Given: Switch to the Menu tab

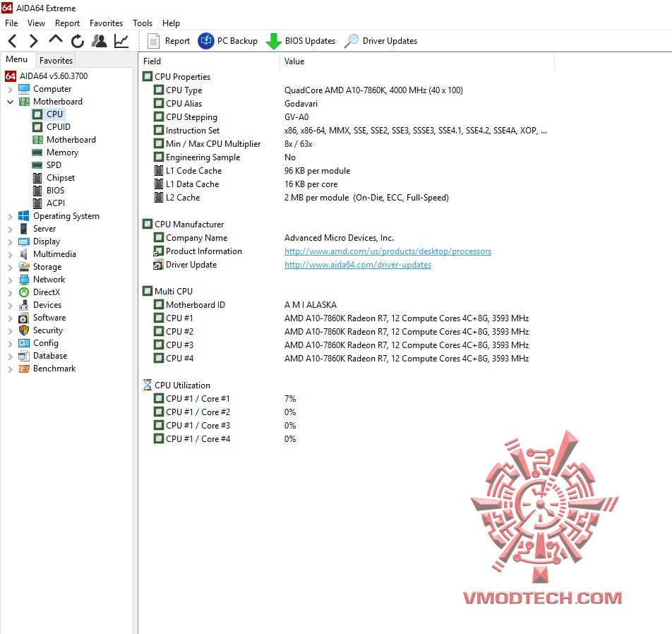Looking at the screenshot, I should (x=17, y=59).
